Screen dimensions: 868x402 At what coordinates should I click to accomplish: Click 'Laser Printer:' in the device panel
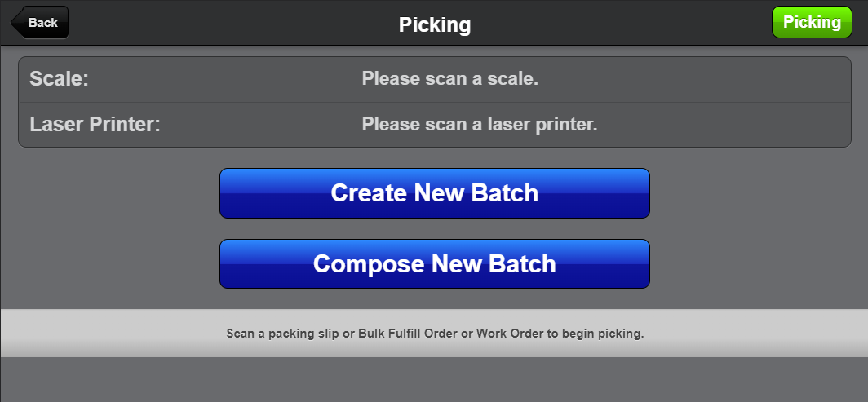95,126
